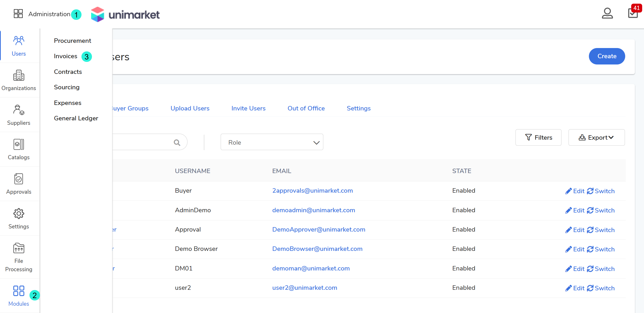This screenshot has width=644, height=313.
Task: Open the Settings gear in sidebar
Action: click(x=19, y=214)
